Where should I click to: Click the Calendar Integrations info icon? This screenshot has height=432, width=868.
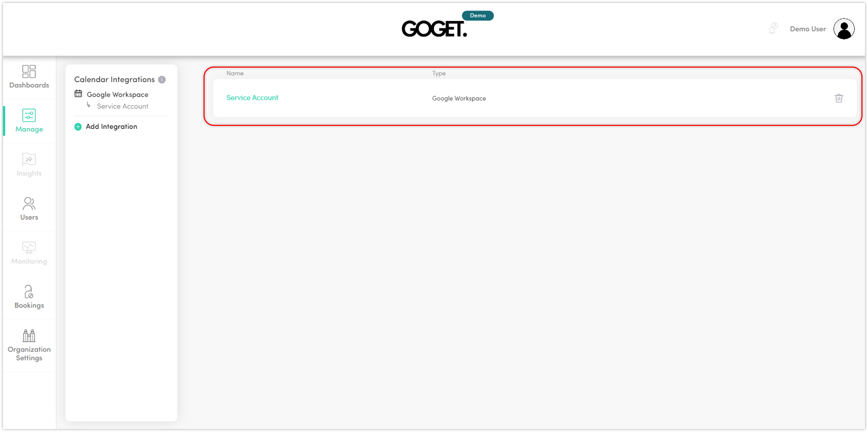(x=162, y=79)
